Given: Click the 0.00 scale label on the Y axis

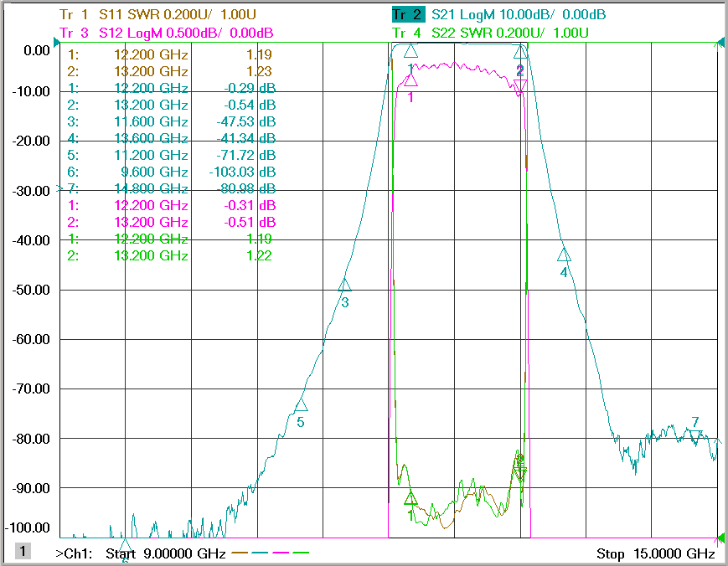Looking at the screenshot, I should pyautogui.click(x=37, y=50).
